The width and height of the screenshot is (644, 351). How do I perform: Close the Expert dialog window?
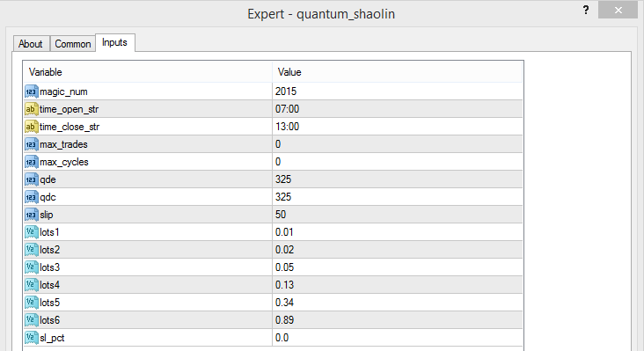click(x=618, y=11)
